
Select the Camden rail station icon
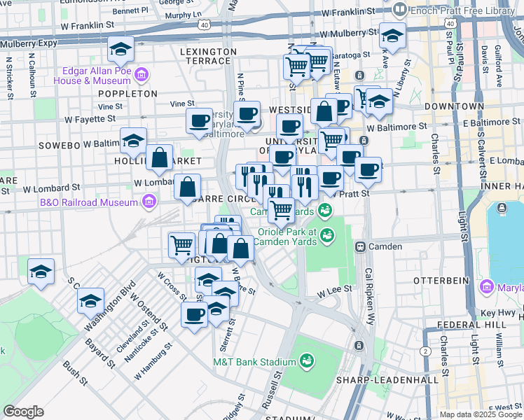point(360,246)
